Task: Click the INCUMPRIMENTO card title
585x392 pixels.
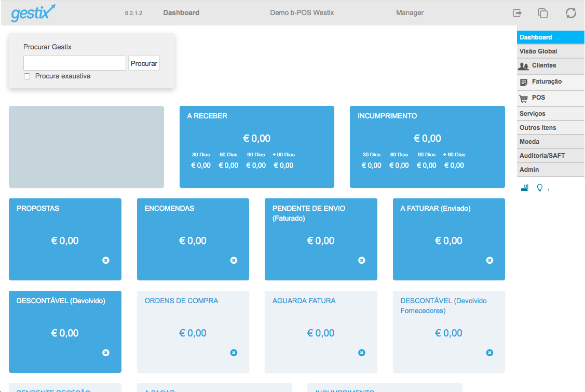Action: [x=387, y=116]
